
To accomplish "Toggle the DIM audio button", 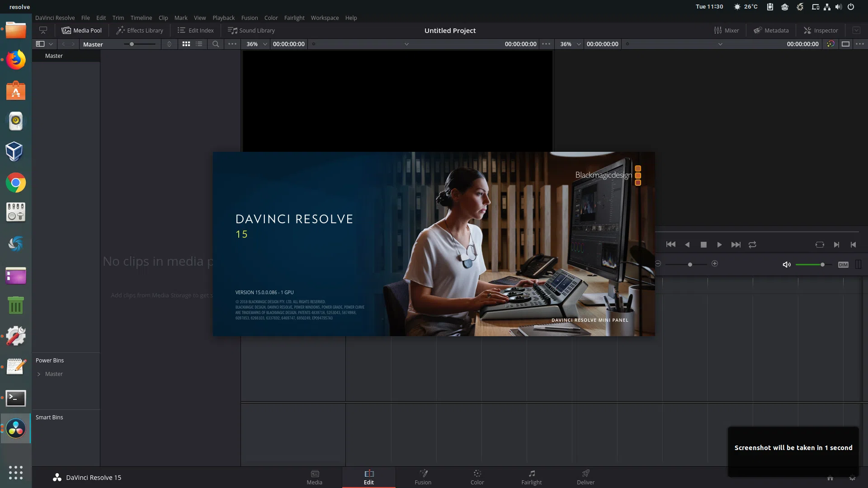I will click(843, 264).
